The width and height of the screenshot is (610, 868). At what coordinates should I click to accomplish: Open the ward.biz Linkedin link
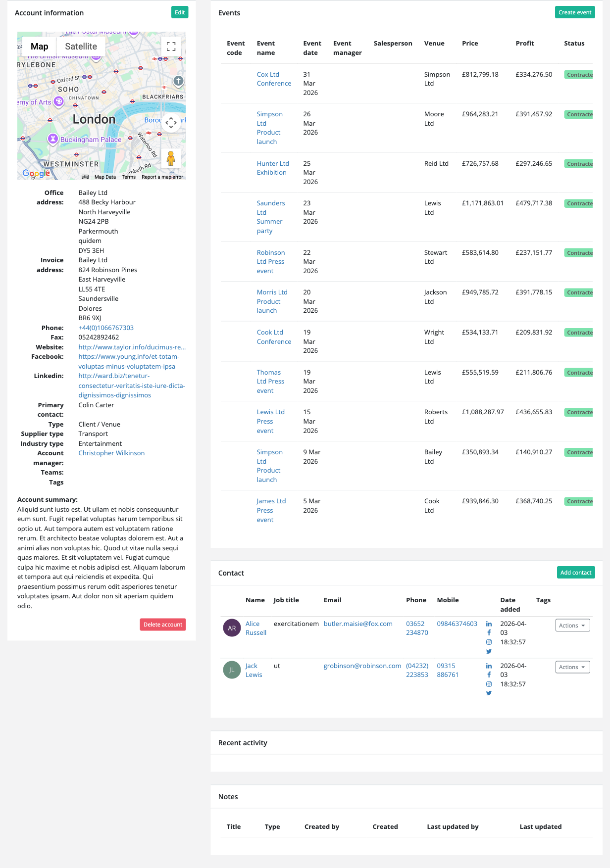coord(132,386)
